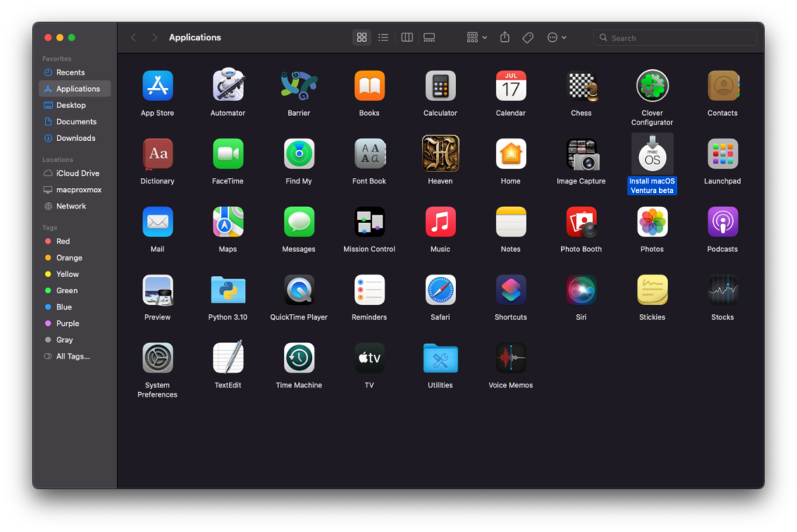Image resolution: width=797 pixels, height=532 pixels.
Task: Select the Mission Control icon
Action: pyautogui.click(x=370, y=222)
